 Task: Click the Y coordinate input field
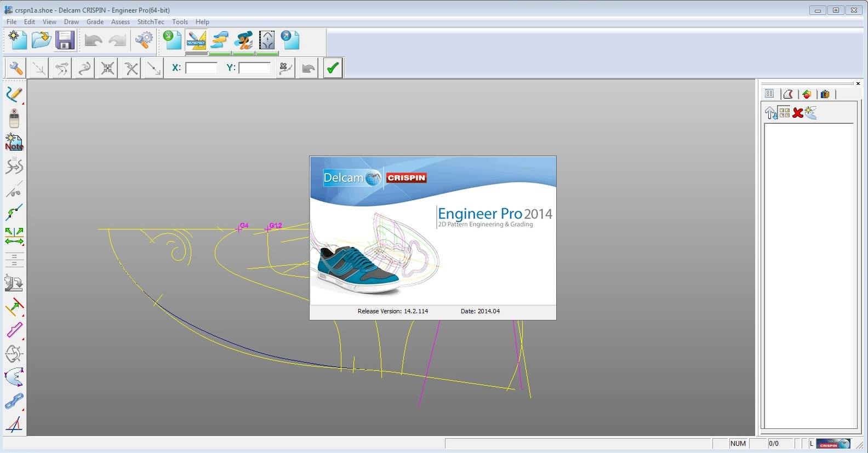pos(255,68)
